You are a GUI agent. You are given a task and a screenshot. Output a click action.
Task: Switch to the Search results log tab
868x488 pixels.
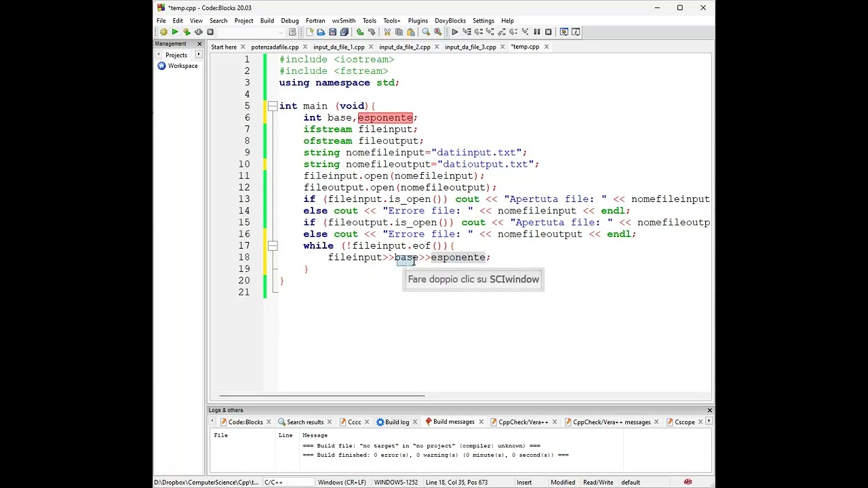tap(305, 422)
